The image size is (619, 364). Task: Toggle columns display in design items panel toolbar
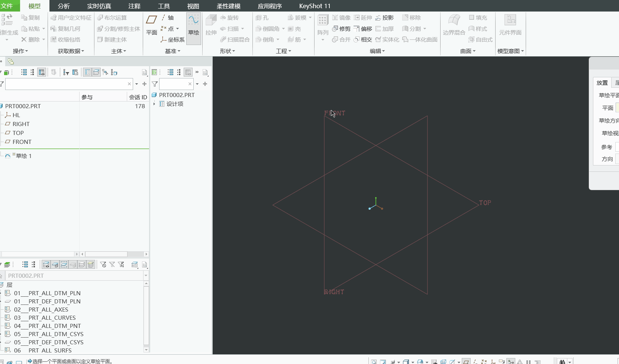point(188,72)
